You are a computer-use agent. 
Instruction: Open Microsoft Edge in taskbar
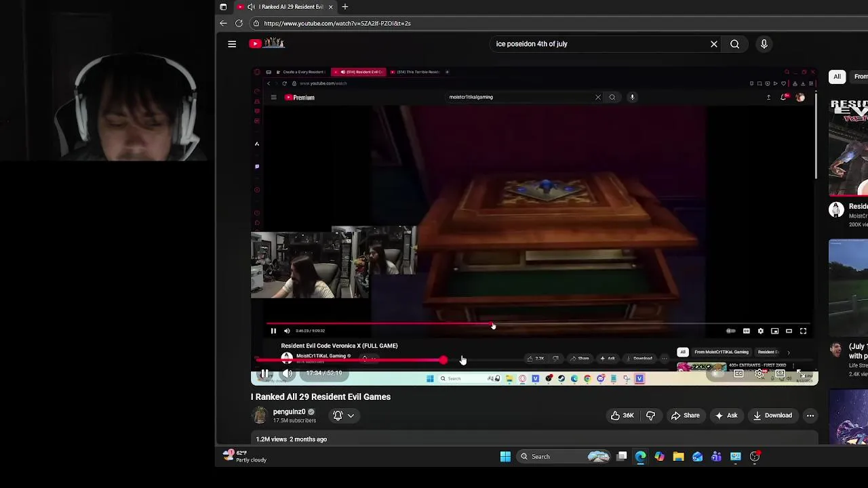[640, 457]
